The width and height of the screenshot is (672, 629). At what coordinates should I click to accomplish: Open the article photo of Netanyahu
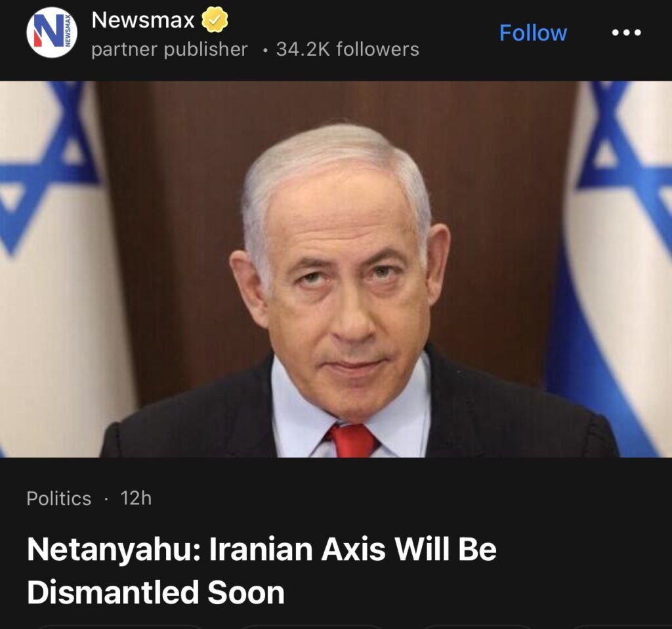(x=336, y=269)
